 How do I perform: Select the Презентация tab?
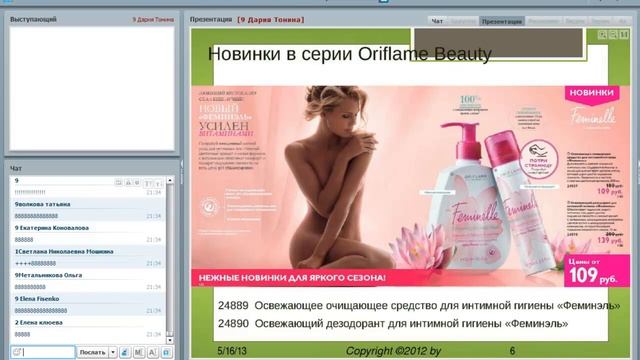coord(502,21)
